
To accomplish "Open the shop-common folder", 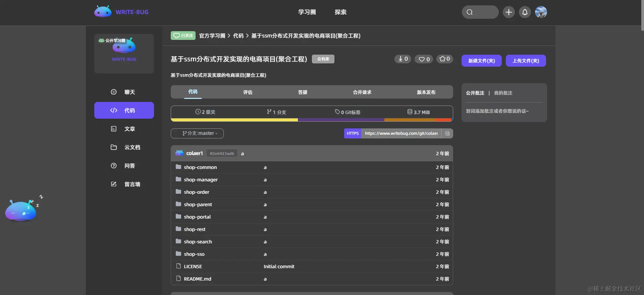I will 200,167.
